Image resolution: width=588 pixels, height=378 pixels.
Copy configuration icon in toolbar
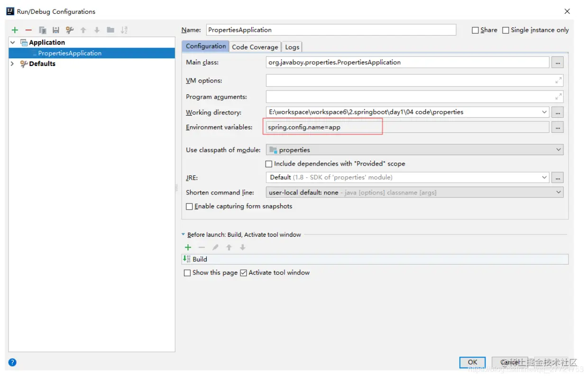click(42, 30)
